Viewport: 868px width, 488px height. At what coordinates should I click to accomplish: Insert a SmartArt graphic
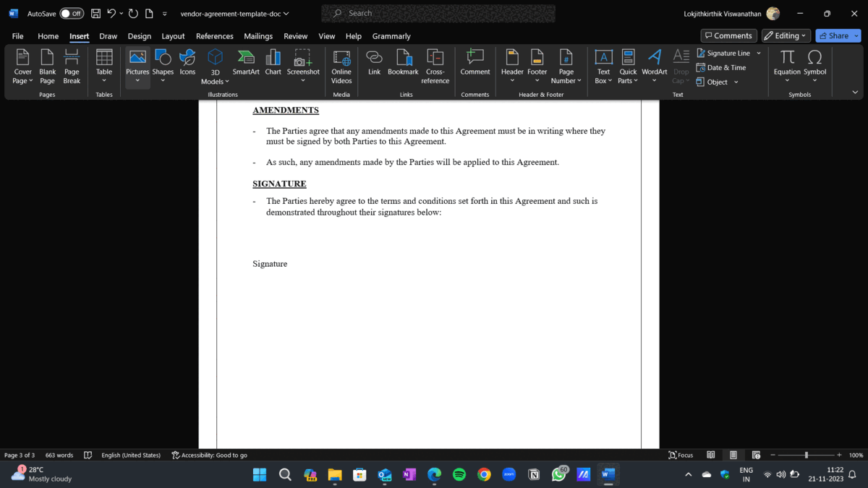tap(246, 63)
